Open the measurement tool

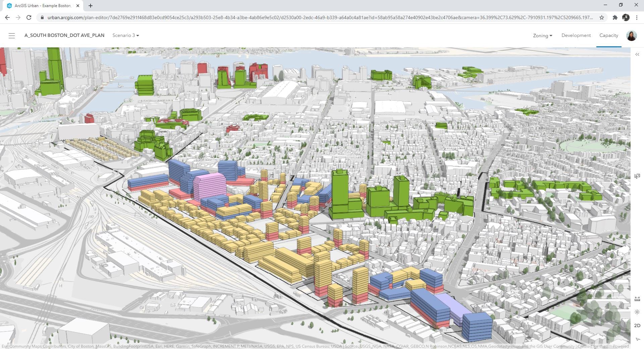tap(637, 299)
